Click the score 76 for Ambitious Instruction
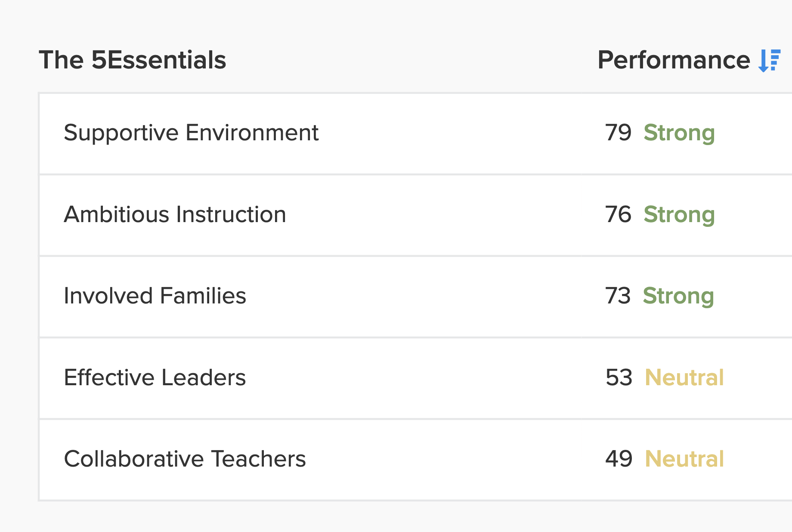 tap(618, 214)
